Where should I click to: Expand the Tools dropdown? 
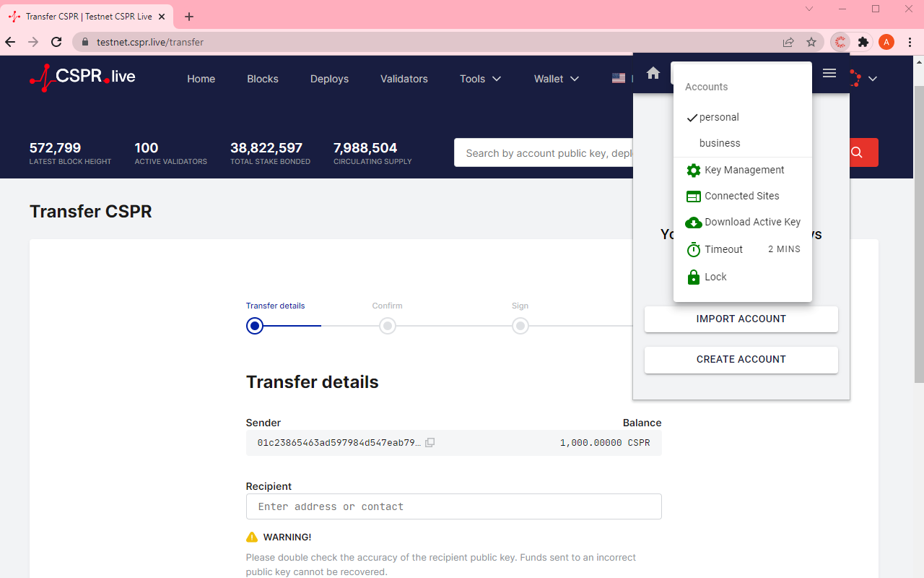(x=481, y=79)
